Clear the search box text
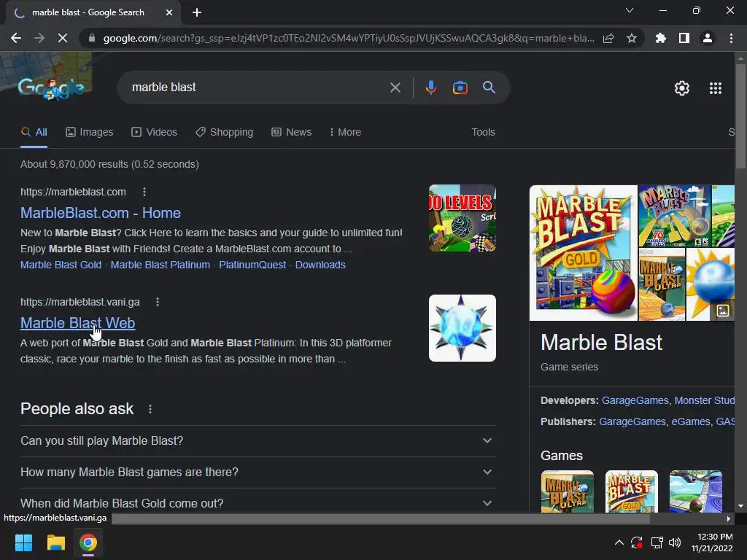The height and width of the screenshot is (560, 747). [395, 87]
